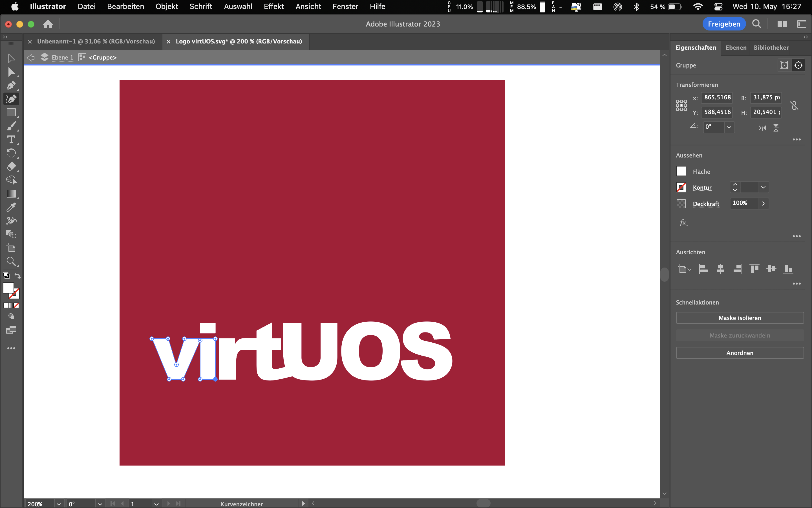Align horizontal center in Ausrichten
This screenshot has width=812, height=508.
pos(720,269)
